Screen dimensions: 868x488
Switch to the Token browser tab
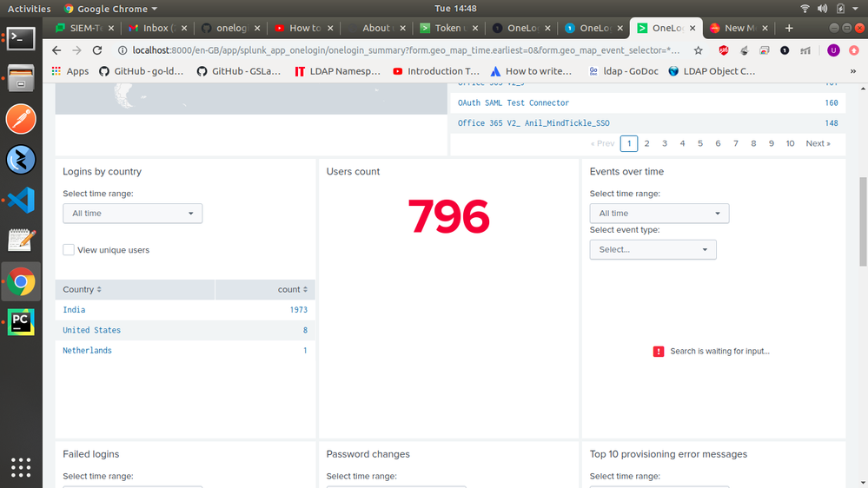click(447, 28)
